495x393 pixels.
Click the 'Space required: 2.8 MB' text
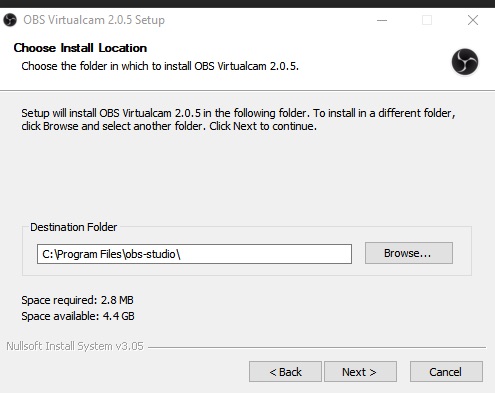click(77, 300)
